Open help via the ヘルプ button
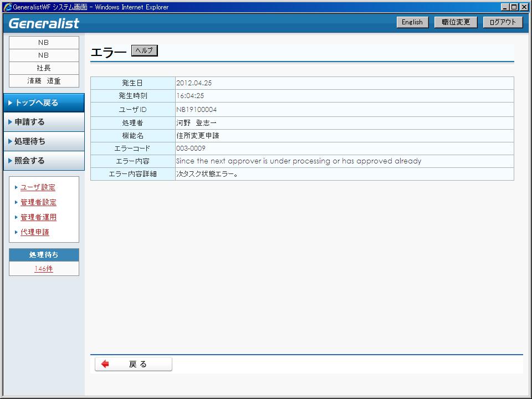This screenshot has width=532, height=399. [x=145, y=51]
